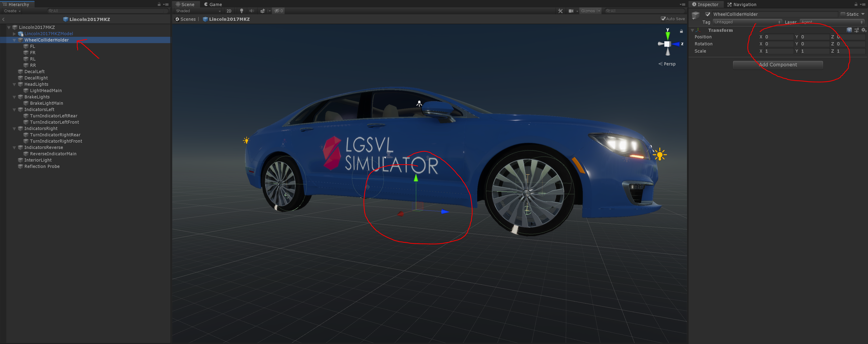Collapse root Lincoln2017MKZ tree node

[9, 27]
